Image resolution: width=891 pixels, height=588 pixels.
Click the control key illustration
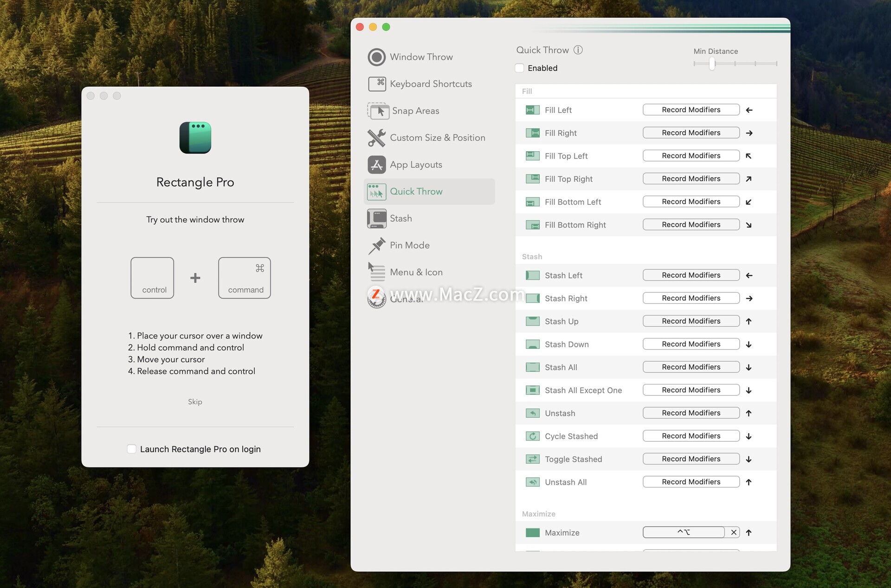coord(152,278)
